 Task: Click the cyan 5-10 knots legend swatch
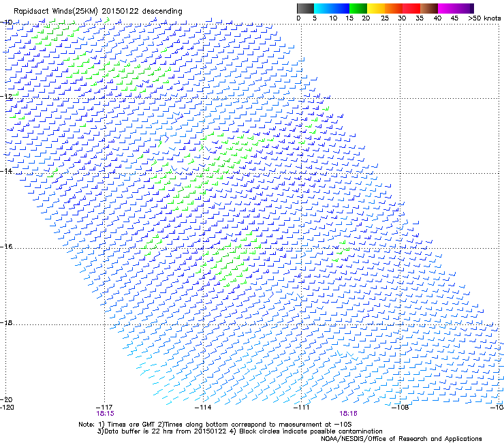[322, 8]
